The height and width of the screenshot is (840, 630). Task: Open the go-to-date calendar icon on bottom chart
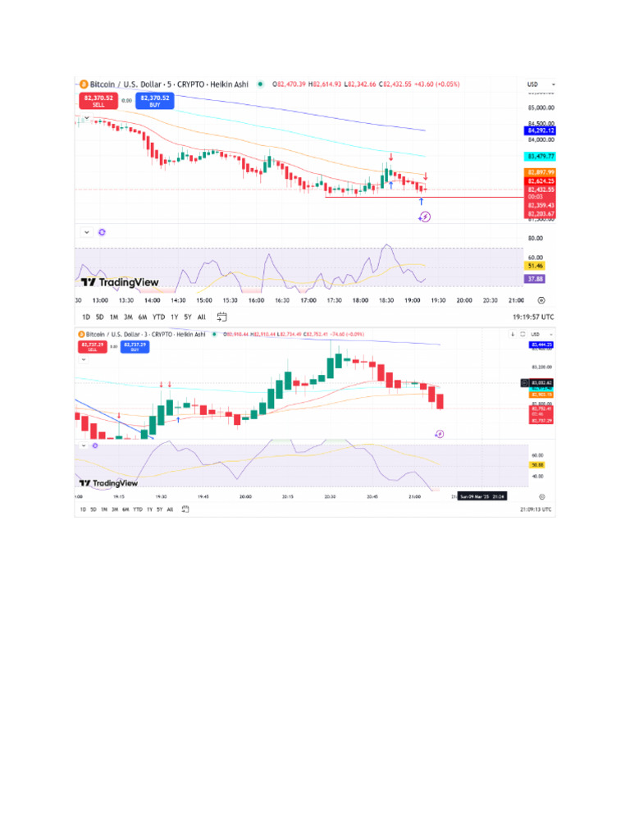coord(185,509)
